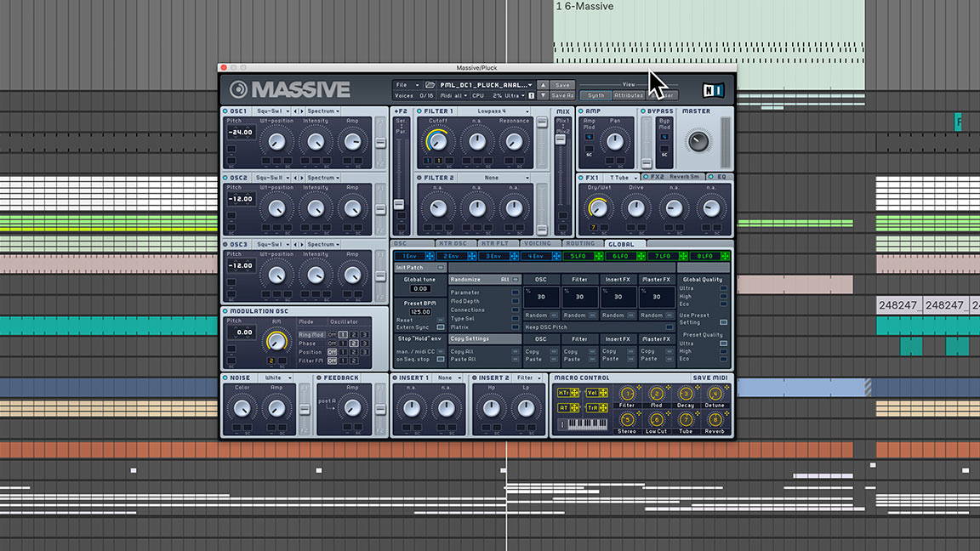The width and height of the screenshot is (980, 551).
Task: Go to previous preset with up arrow
Action: coord(543,85)
